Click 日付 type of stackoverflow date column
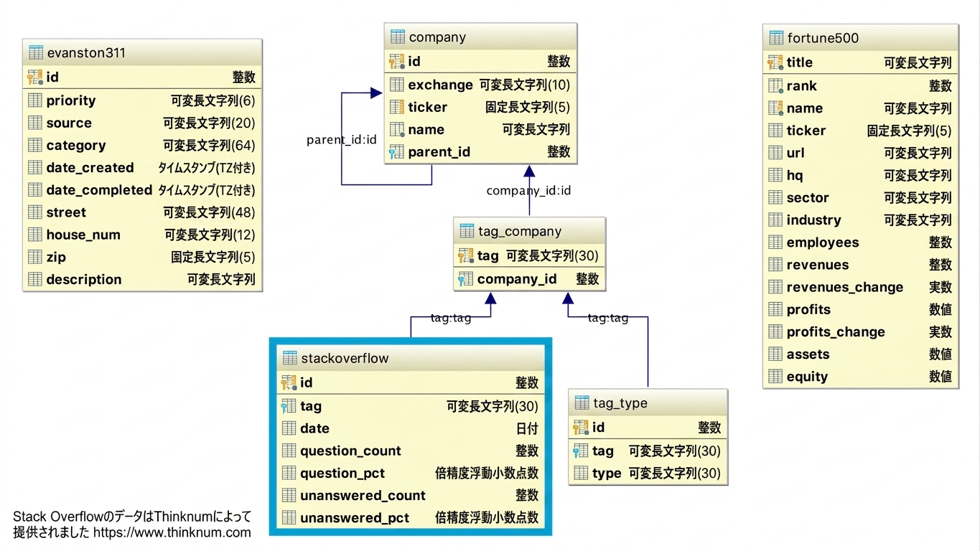This screenshot has width=980, height=551. tap(527, 428)
